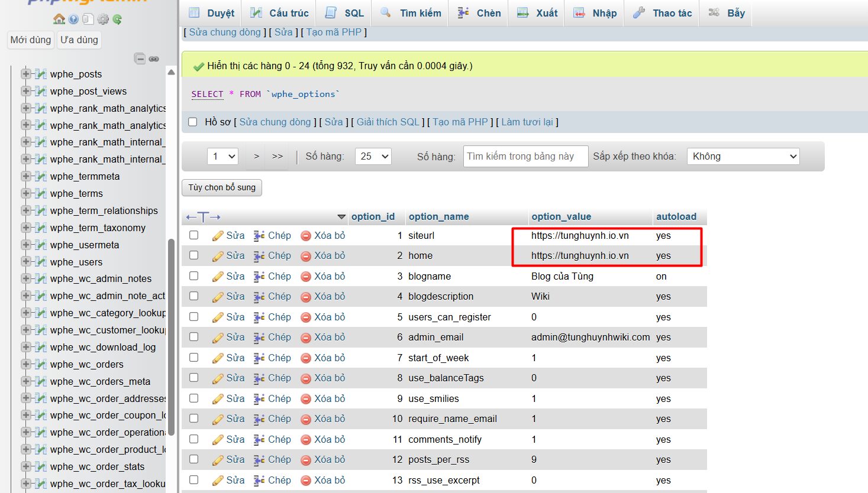The width and height of the screenshot is (868, 493).
Task: Click the Tùy chọn bổ sung button
Action: [222, 187]
